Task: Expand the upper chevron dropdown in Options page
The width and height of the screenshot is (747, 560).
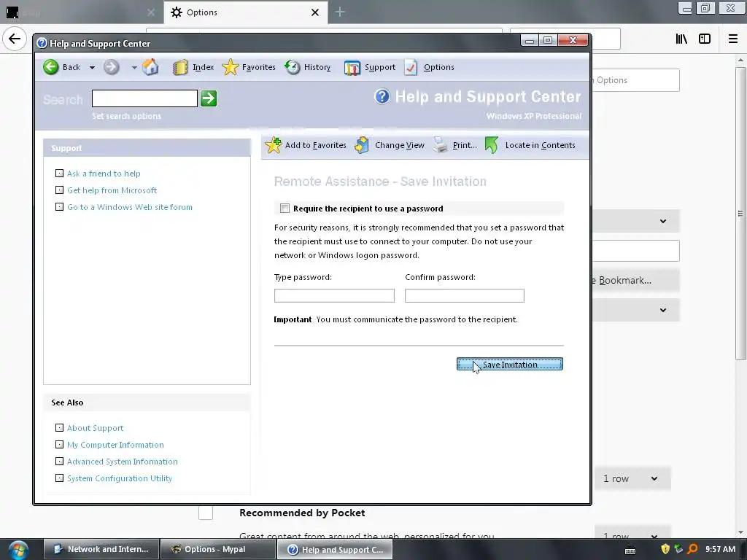Action: coord(635,221)
